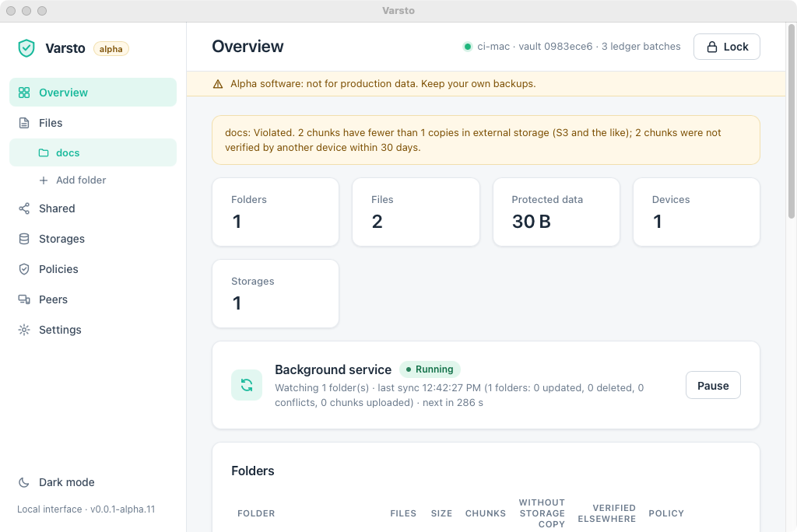Image resolution: width=797 pixels, height=532 pixels.
Task: Click the Files document icon
Action: point(24,123)
